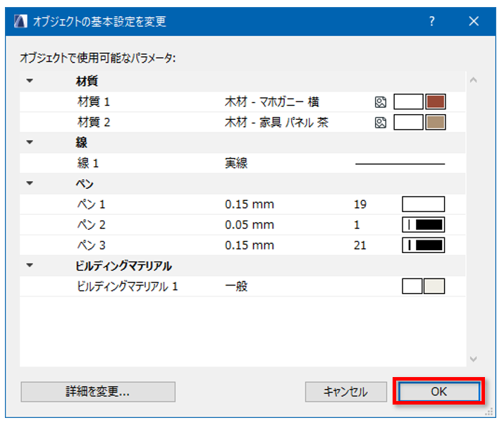Screen dimensions: 504x425
Task: Click the texture icon for 材質 1
Action: click(381, 102)
